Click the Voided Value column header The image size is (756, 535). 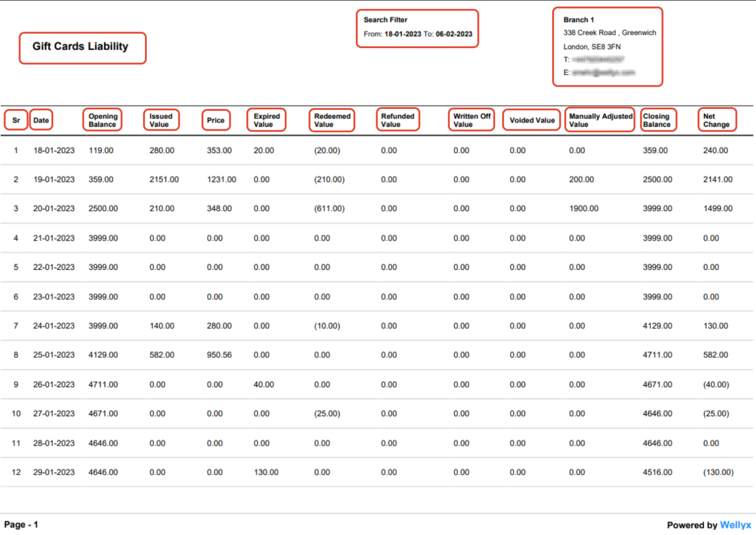532,120
